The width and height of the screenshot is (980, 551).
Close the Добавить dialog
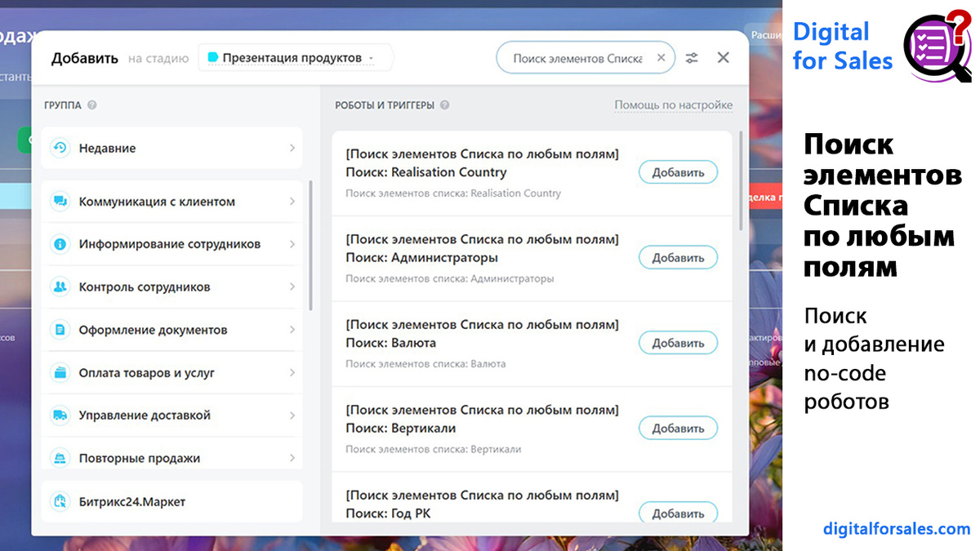tap(723, 57)
